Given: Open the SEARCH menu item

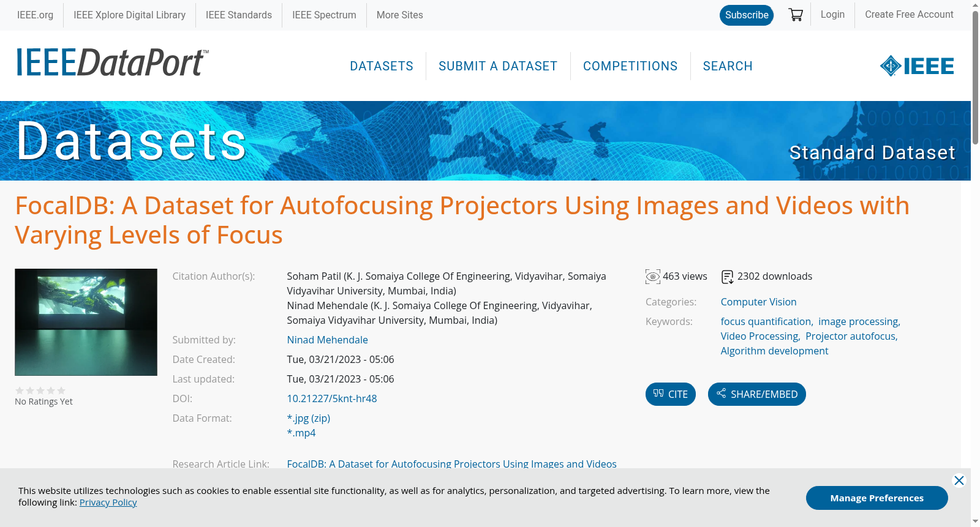Looking at the screenshot, I should pyautogui.click(x=728, y=66).
